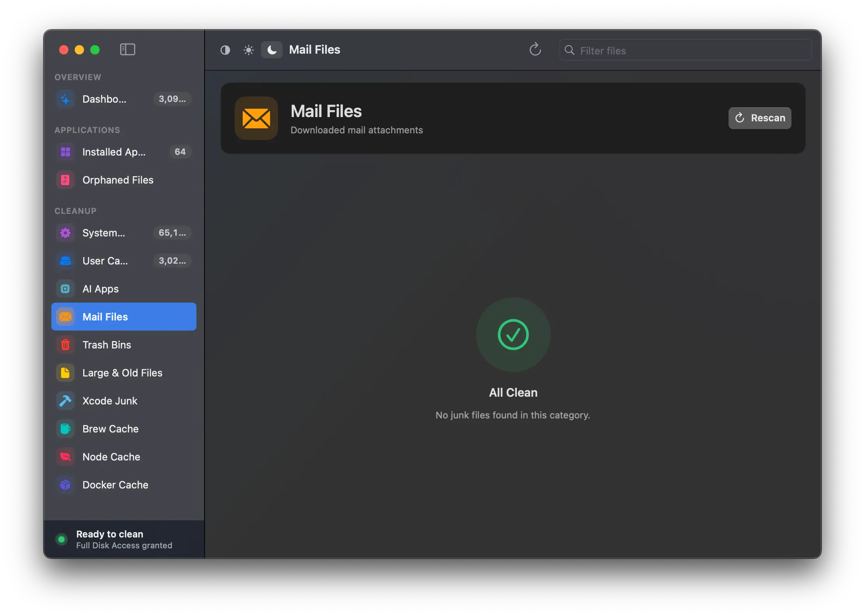Select the auto appearance half-circle toggle
Image resolution: width=865 pixels, height=616 pixels.
[225, 50]
